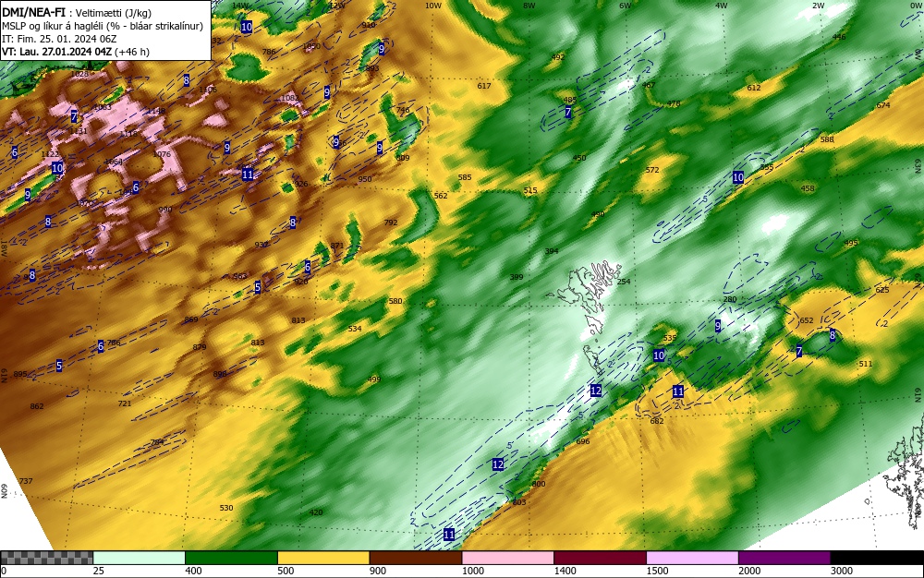Select the '10W' longitude label
Screen dimensions: 924x578
click(x=433, y=6)
